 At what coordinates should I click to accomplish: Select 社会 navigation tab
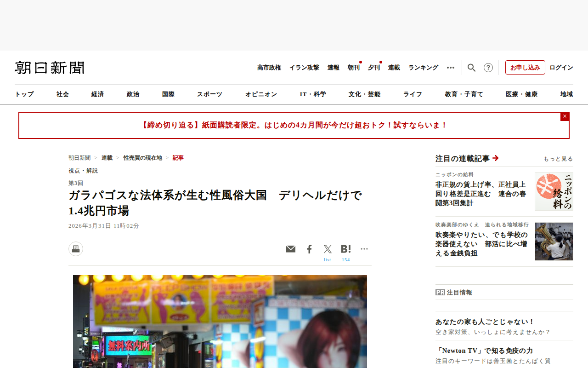pos(62,94)
